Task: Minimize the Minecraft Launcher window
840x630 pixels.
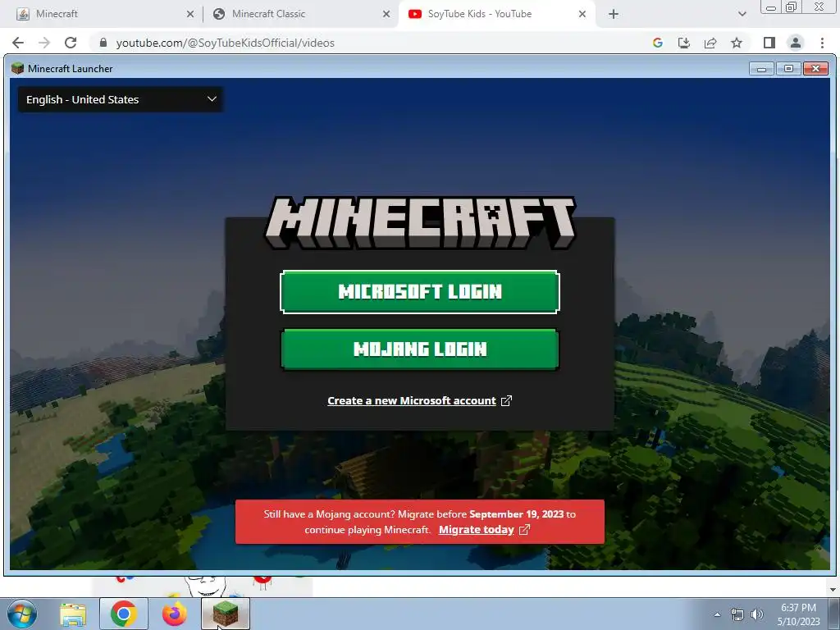Action: coord(761,69)
